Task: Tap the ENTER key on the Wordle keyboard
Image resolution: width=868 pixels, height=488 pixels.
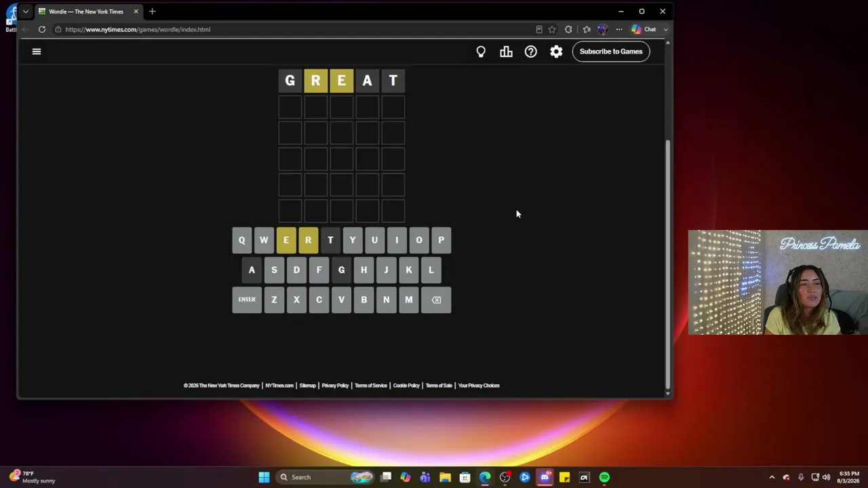Action: 247,300
